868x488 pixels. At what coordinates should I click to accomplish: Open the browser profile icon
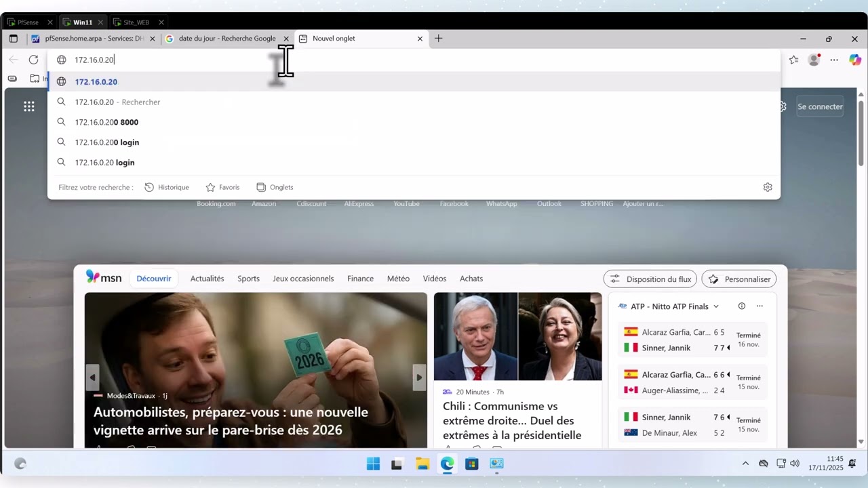click(814, 60)
